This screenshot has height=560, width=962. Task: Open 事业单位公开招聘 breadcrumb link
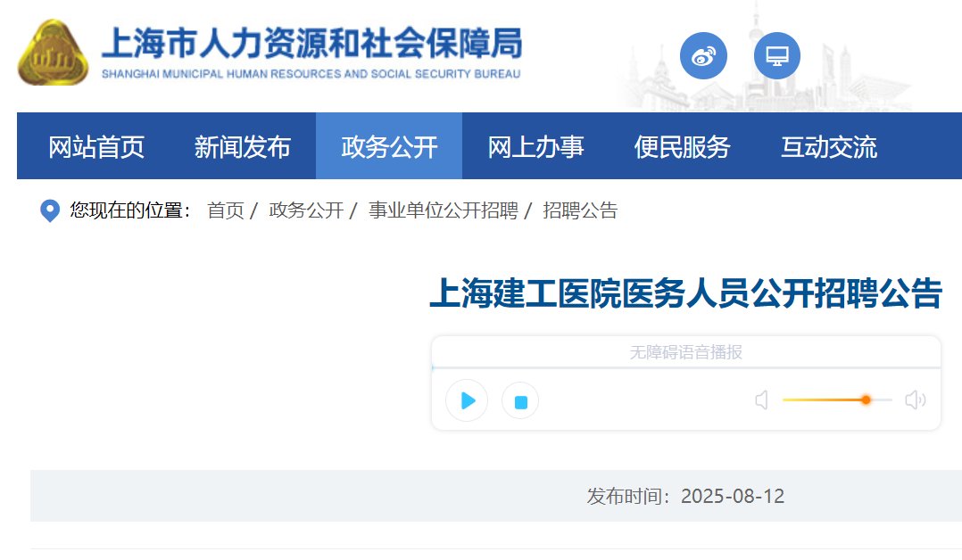click(444, 210)
